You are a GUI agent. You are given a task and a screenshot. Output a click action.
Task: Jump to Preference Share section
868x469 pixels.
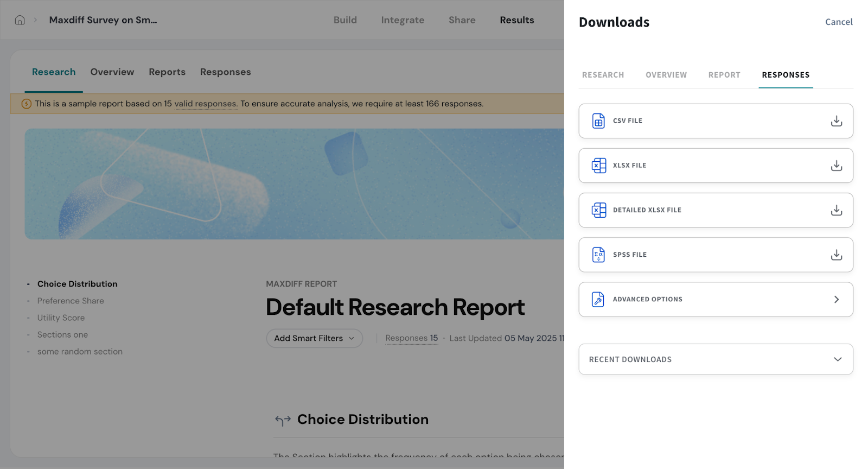coord(71,301)
